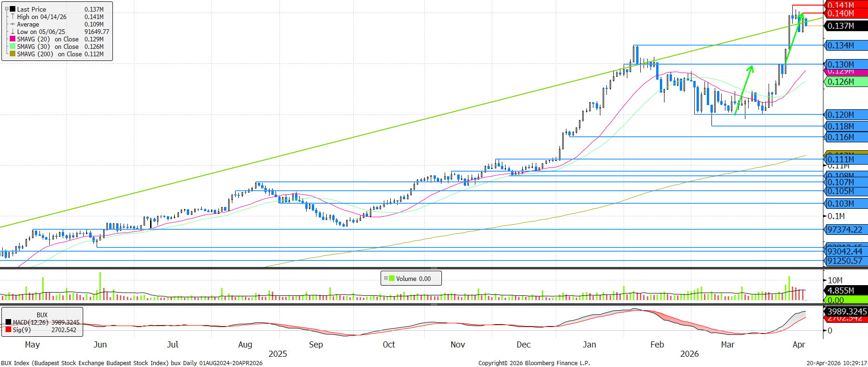The image size is (868, 367).
Task: Click the green Volume color swatch
Action: click(392, 279)
